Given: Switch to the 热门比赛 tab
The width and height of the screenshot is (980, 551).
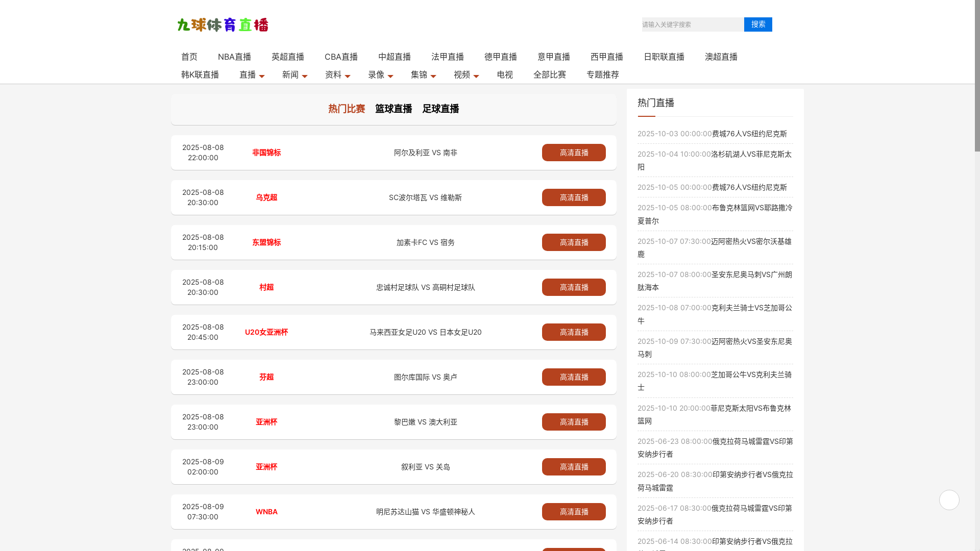Looking at the screenshot, I should point(347,109).
